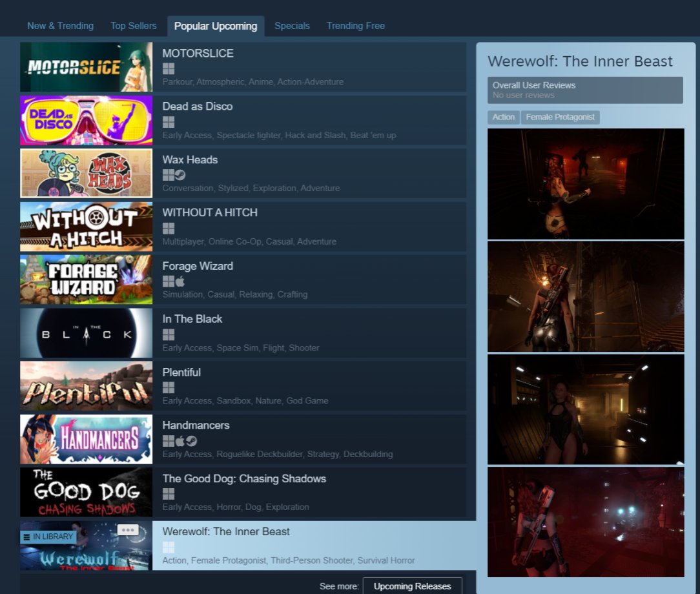Click Without A Hitch tags 'Multiplayer, Online Co-Op'
Viewport: 700px width, 594px height.
[212, 241]
